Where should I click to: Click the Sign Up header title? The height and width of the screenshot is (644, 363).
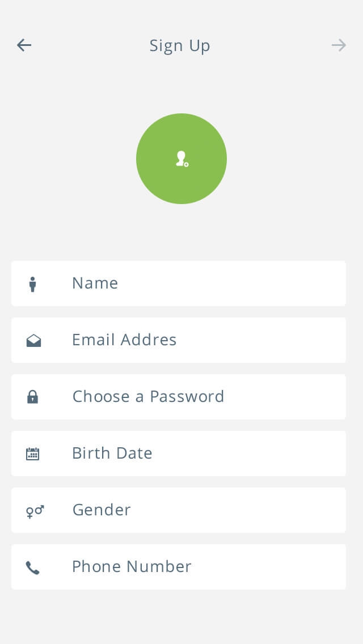pos(180,45)
